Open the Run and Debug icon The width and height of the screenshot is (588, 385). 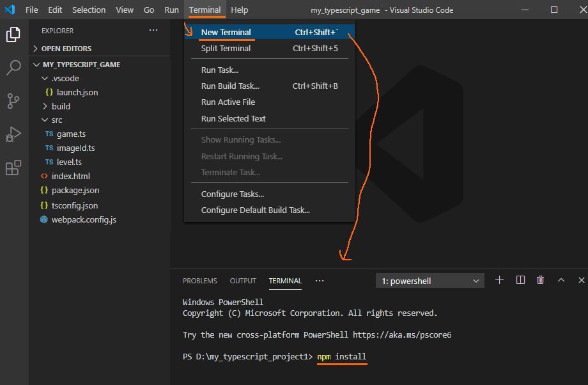point(13,134)
